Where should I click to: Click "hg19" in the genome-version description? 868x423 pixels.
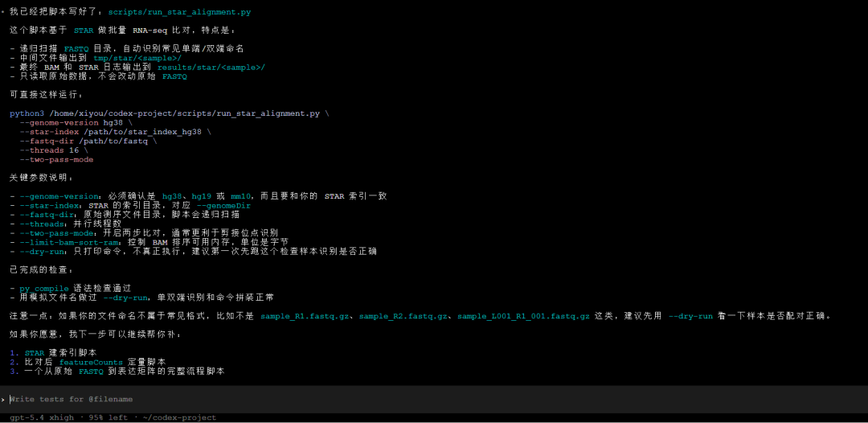202,196
